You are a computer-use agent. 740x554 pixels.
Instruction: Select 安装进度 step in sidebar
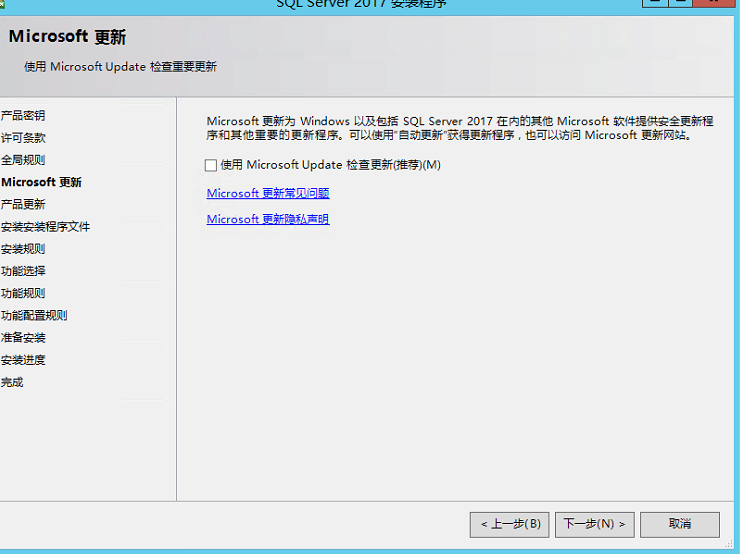click(x=23, y=360)
